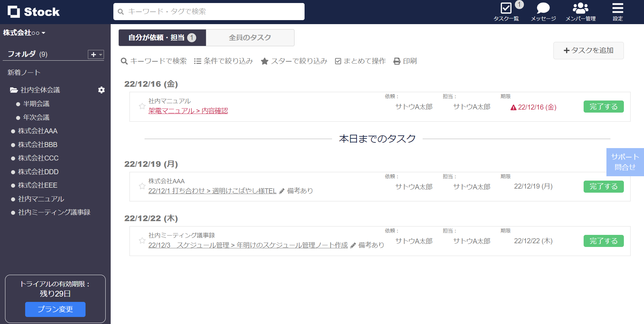Viewport: 644px width, 324px height.
Task: Click the gear icon beside 社内全体会議 folder
Action: click(x=101, y=90)
